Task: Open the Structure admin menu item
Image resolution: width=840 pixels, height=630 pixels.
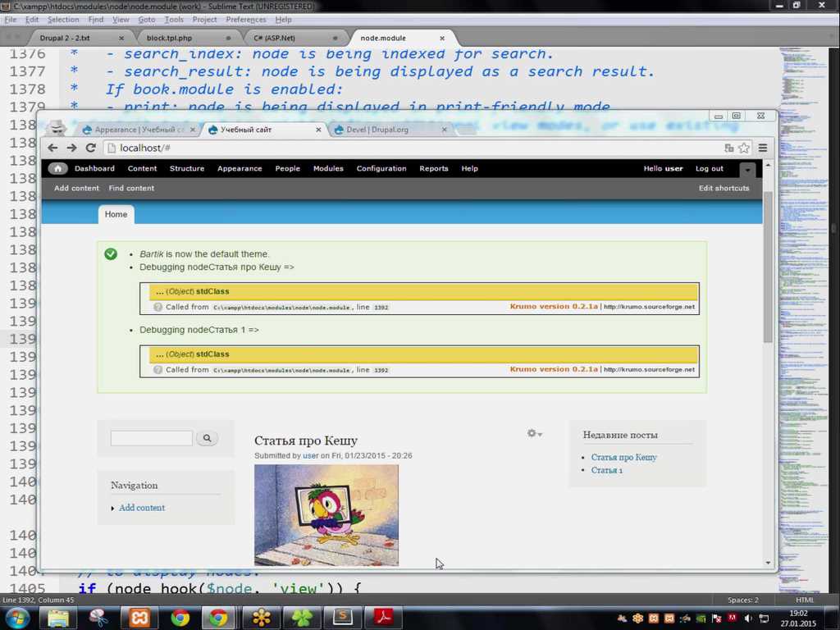Action: 187,168
